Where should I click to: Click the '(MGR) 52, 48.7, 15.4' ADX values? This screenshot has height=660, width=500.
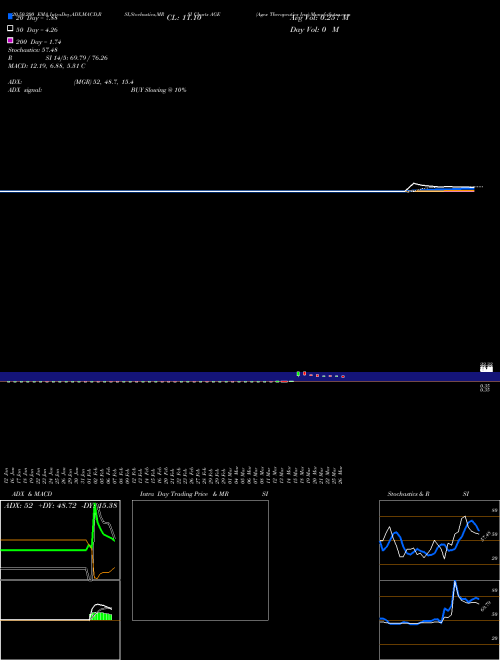click(104, 82)
